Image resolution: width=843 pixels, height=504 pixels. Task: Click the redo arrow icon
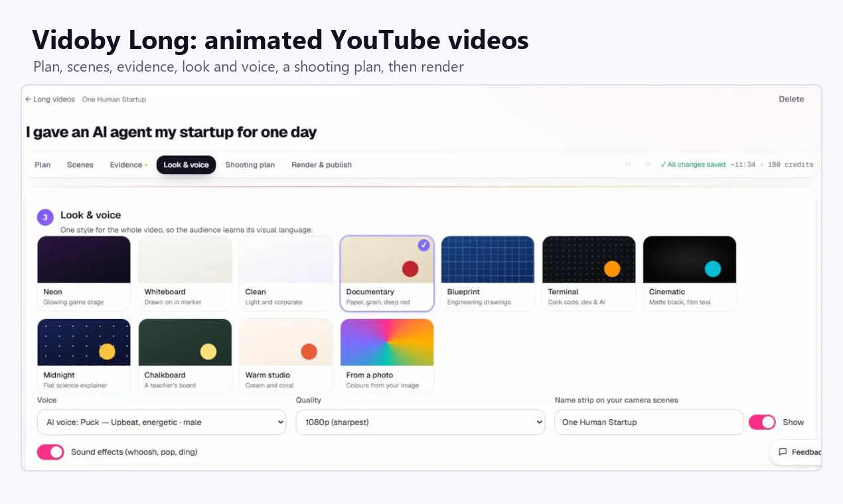648,164
